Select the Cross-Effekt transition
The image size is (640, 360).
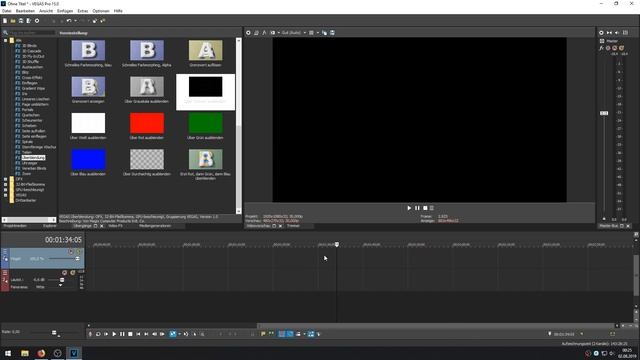32,78
